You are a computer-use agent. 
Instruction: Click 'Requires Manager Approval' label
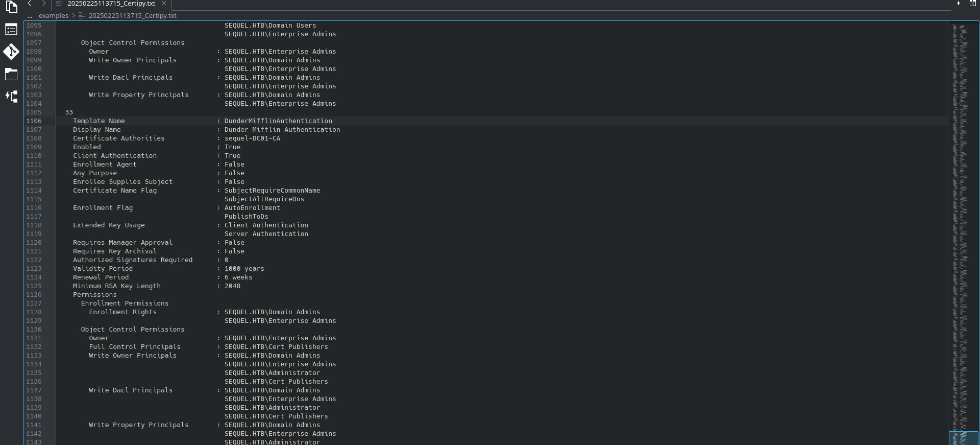(x=123, y=243)
